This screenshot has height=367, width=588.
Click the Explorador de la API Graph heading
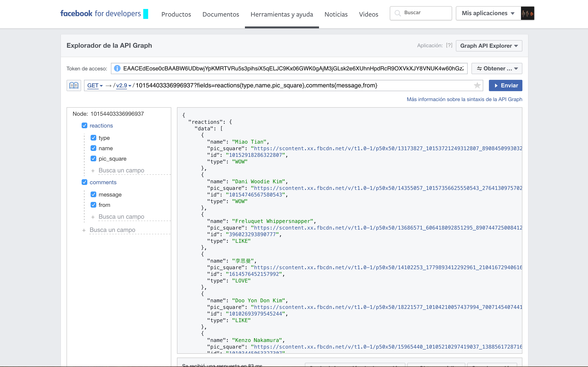(x=109, y=45)
